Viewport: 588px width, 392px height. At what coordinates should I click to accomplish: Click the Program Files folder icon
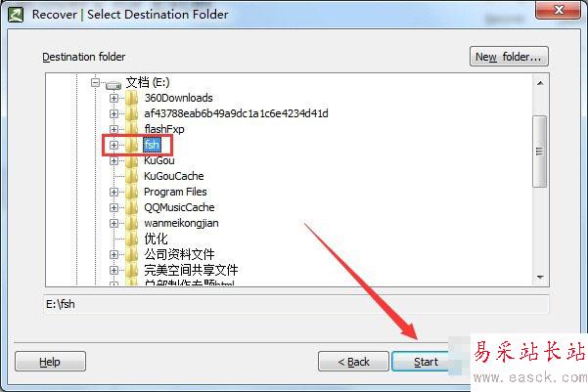132,192
